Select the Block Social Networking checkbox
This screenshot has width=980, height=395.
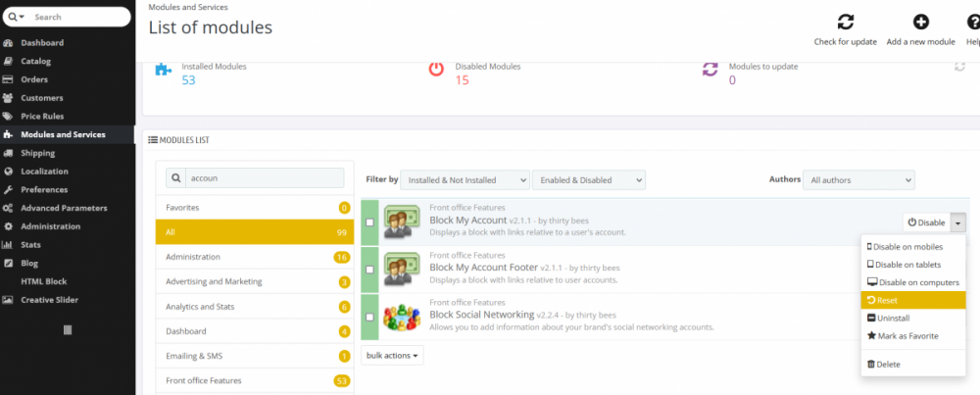click(x=369, y=318)
